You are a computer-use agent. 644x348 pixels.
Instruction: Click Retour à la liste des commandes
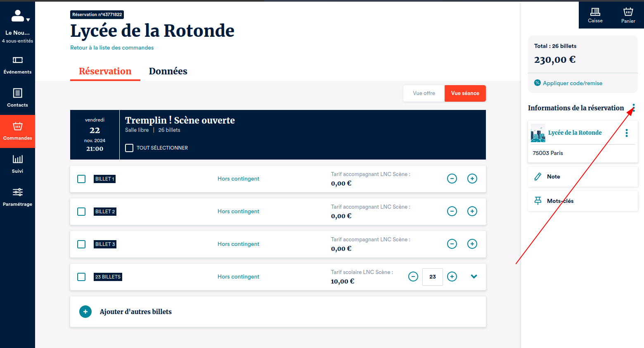(112, 48)
